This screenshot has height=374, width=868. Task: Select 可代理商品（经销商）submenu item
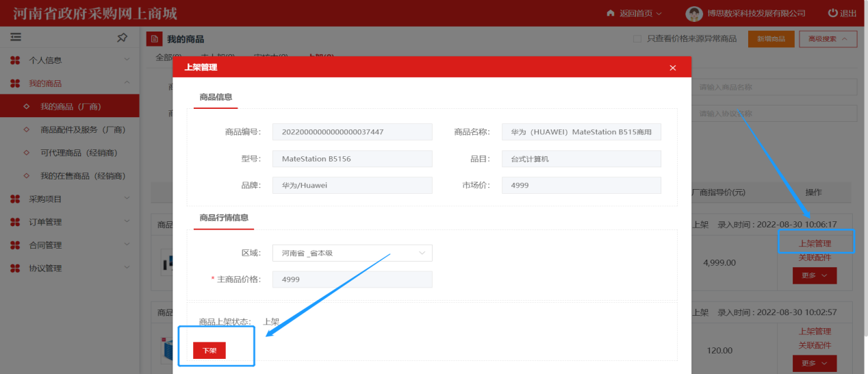(79, 153)
